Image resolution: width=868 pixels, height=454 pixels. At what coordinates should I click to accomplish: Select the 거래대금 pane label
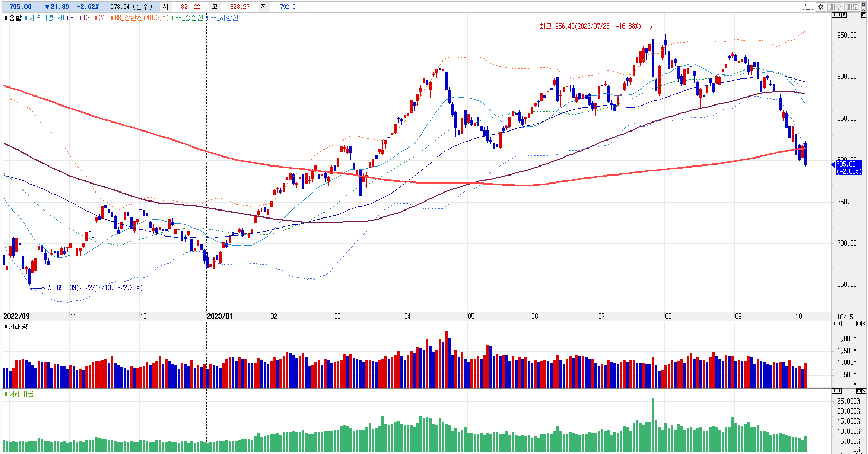click(x=20, y=394)
